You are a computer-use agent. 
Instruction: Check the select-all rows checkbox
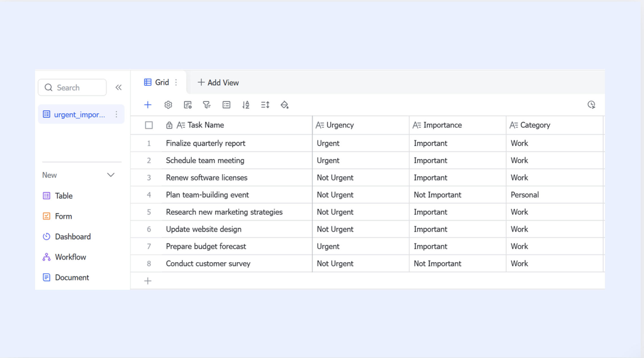[149, 125]
